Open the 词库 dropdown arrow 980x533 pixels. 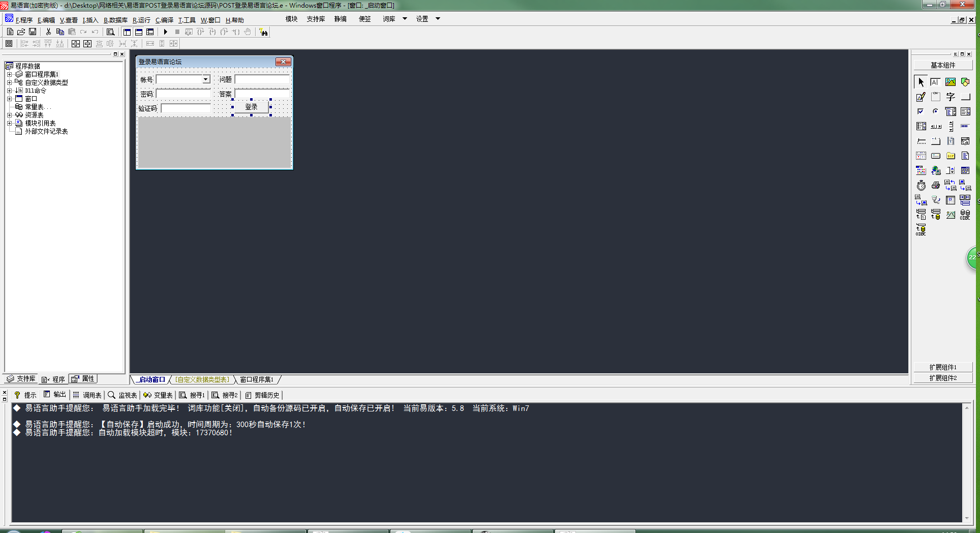pyautogui.click(x=405, y=19)
